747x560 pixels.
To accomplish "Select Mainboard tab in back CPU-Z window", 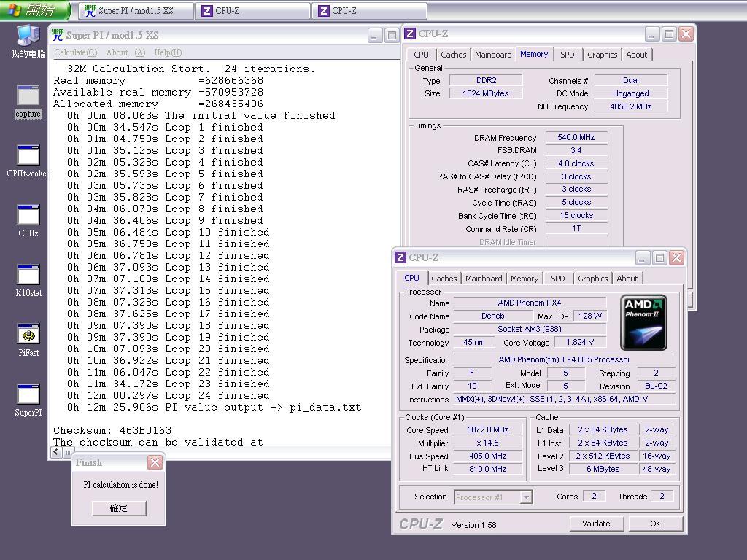I will 493,55.
